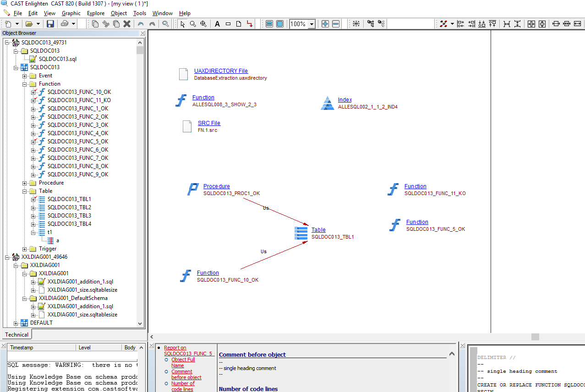Open the Index link in the diagram
This screenshot has width=585, height=392.
pyautogui.click(x=344, y=100)
